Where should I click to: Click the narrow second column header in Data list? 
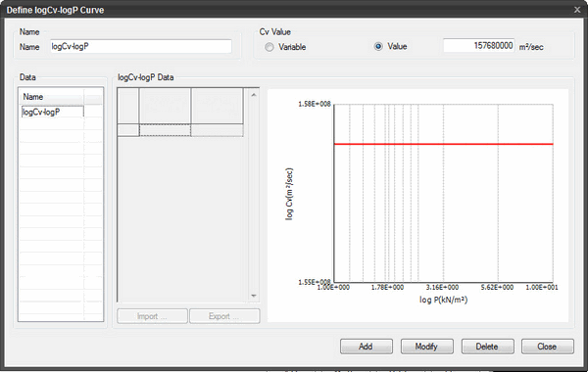pos(93,97)
